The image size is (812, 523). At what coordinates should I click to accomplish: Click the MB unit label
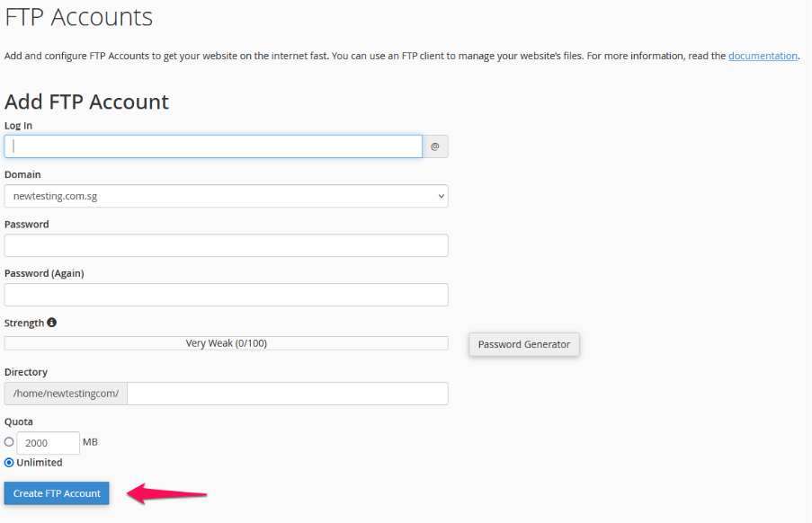(x=90, y=442)
